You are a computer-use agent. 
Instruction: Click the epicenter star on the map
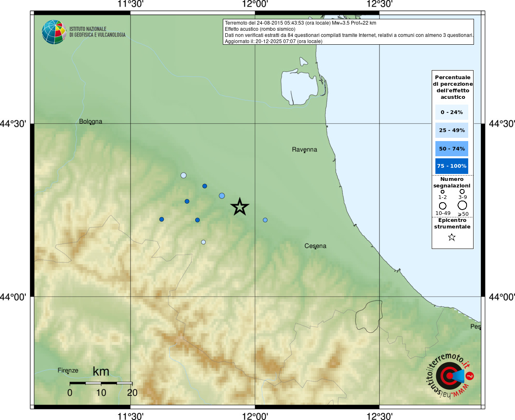(x=240, y=207)
